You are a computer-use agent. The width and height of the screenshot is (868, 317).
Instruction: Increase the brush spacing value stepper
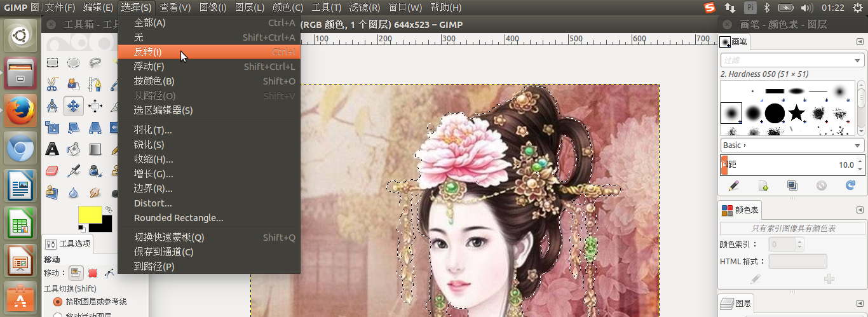(860, 161)
